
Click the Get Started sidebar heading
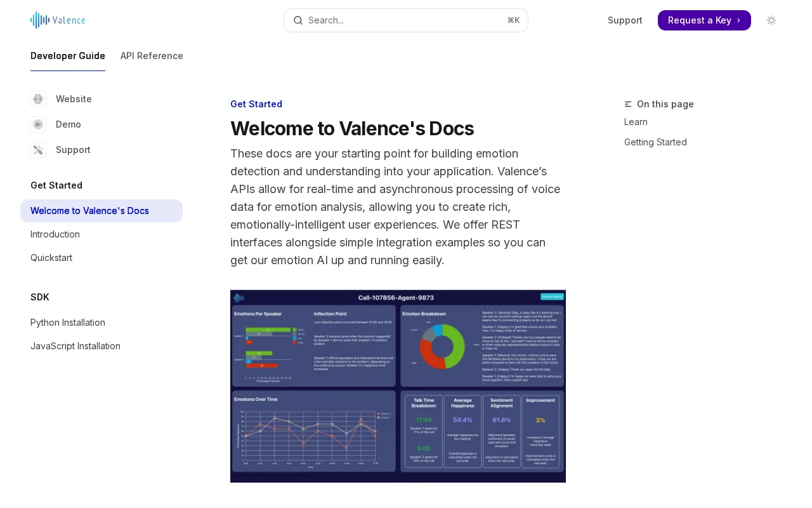56,185
